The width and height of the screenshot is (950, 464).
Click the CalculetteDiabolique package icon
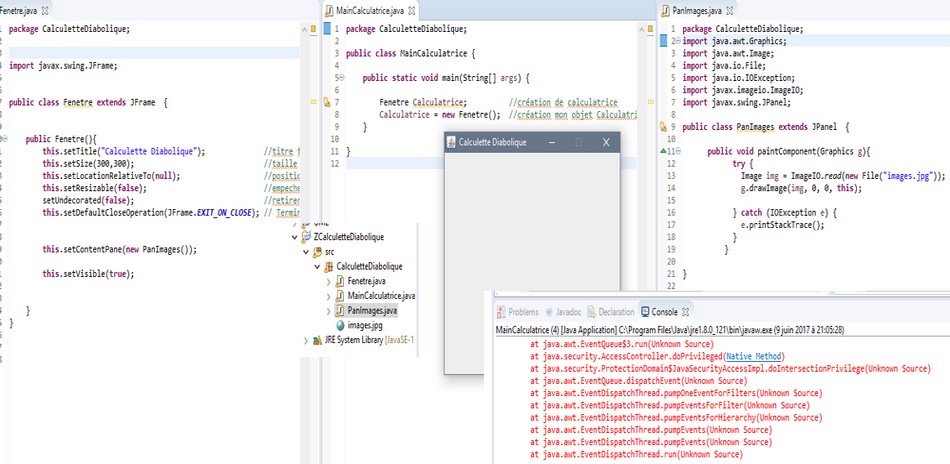coord(328,267)
